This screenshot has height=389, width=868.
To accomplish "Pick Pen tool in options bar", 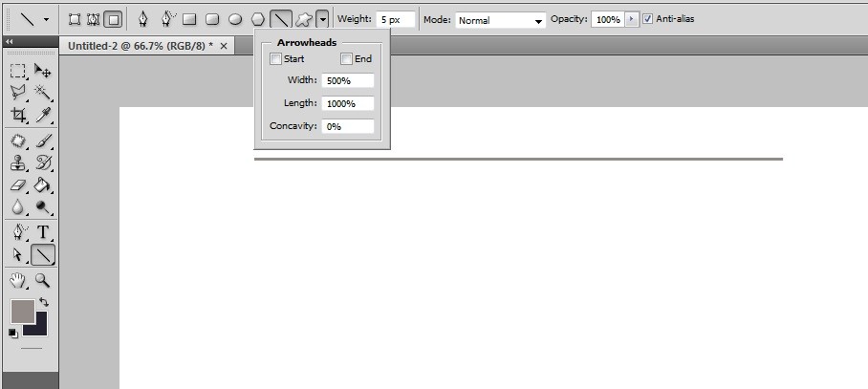I will tap(143, 19).
